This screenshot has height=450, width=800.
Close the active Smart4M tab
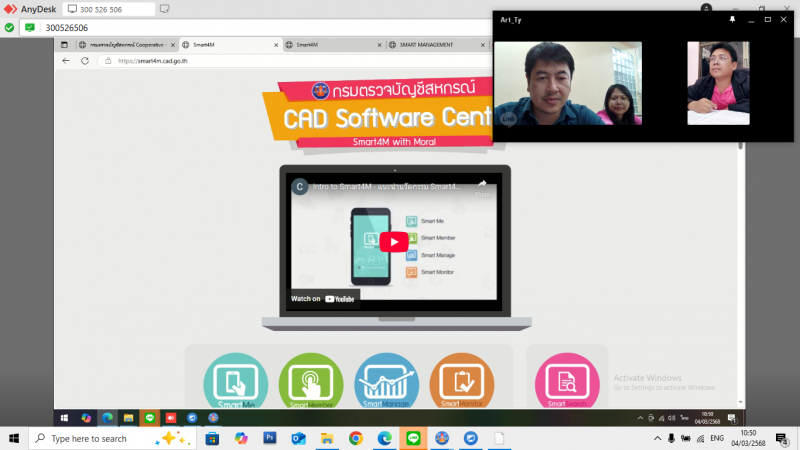point(276,45)
